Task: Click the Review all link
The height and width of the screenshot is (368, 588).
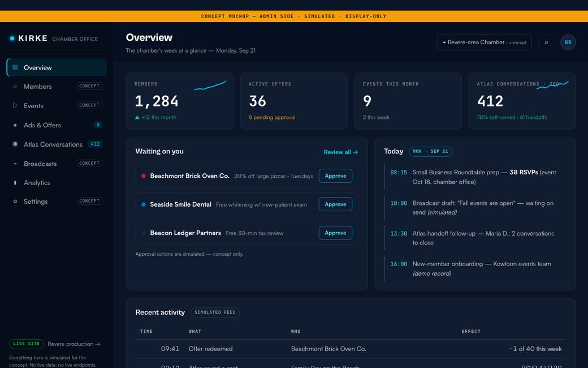Action: pos(340,152)
